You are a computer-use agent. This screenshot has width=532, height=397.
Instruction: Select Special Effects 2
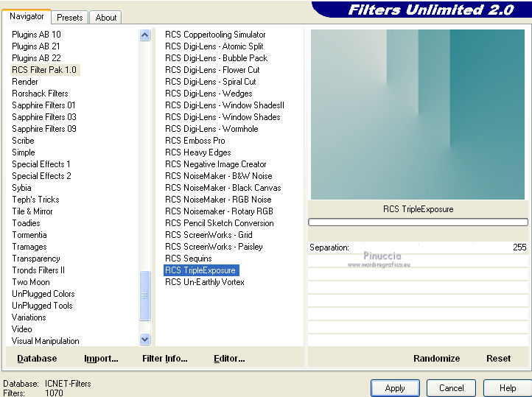[41, 176]
